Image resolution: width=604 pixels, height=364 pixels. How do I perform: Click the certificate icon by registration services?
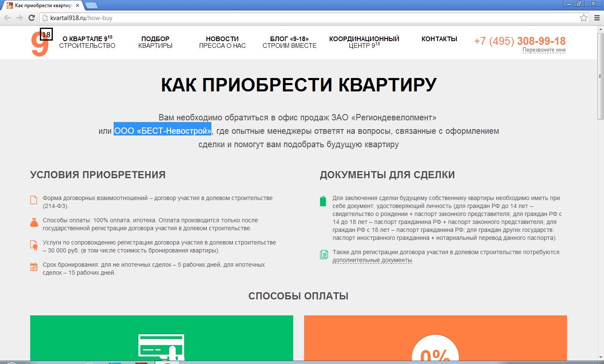point(34,244)
